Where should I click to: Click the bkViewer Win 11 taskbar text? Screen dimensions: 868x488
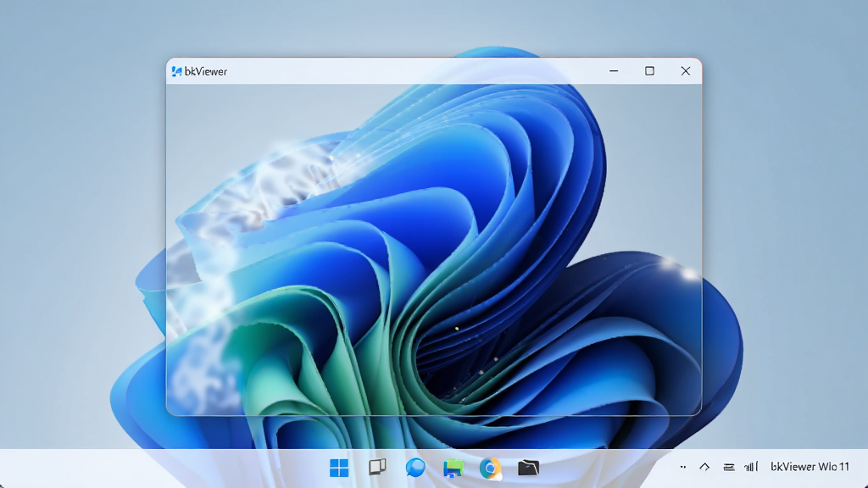pos(810,467)
